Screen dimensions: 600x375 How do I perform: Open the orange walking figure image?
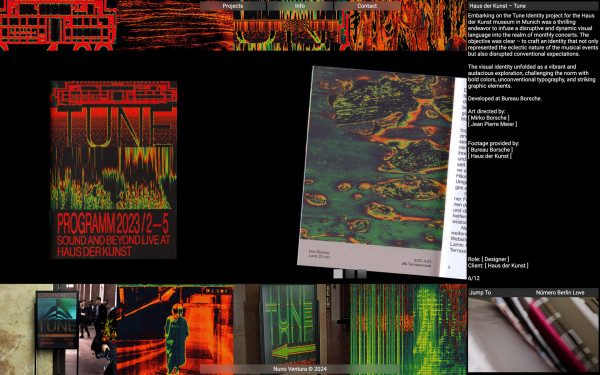[175, 329]
